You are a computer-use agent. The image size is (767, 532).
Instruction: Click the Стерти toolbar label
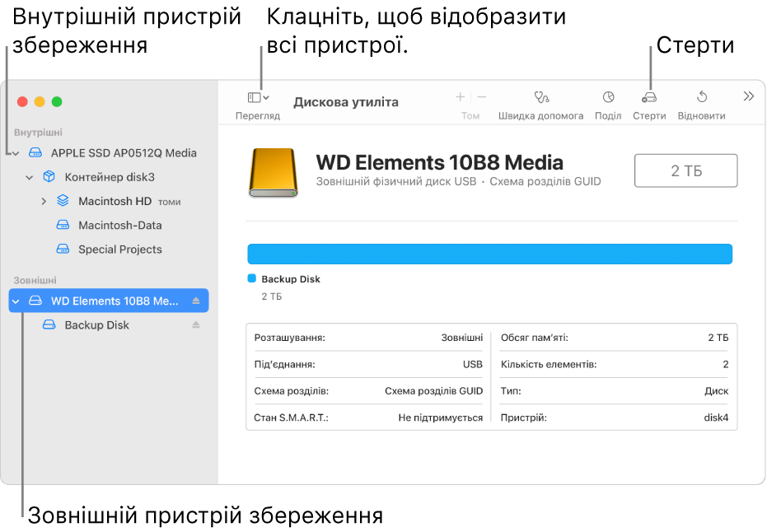pos(649,116)
